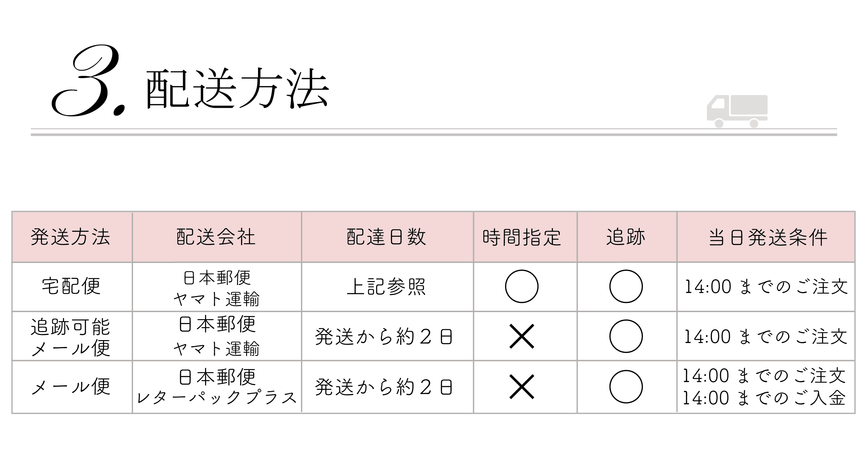Click the 上記参照 delivery days cell
This screenshot has width=868, height=465.
(387, 286)
